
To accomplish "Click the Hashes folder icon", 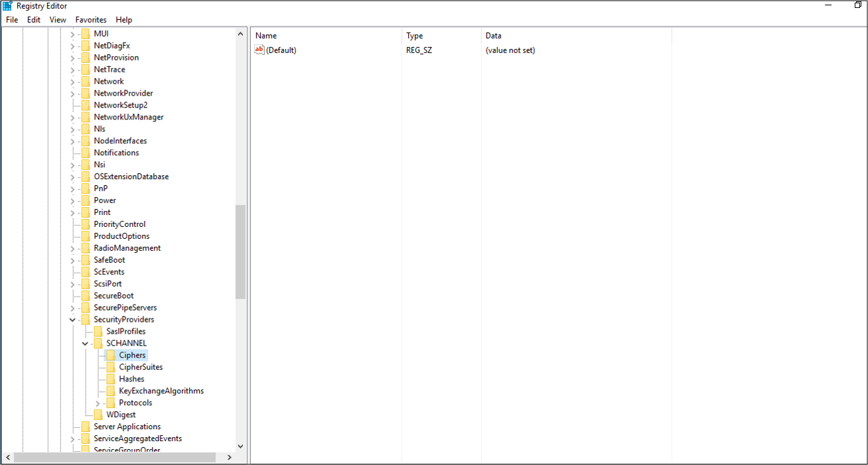I will pos(110,379).
